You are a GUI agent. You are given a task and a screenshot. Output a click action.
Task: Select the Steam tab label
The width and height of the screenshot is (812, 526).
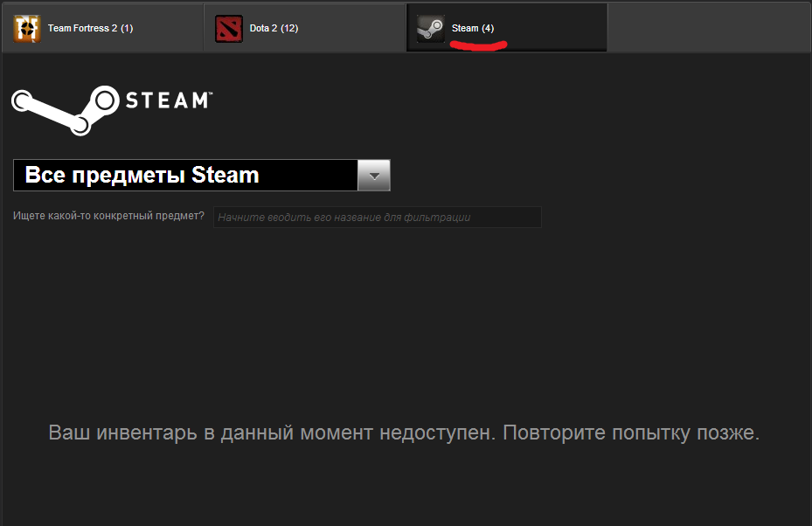click(x=464, y=28)
